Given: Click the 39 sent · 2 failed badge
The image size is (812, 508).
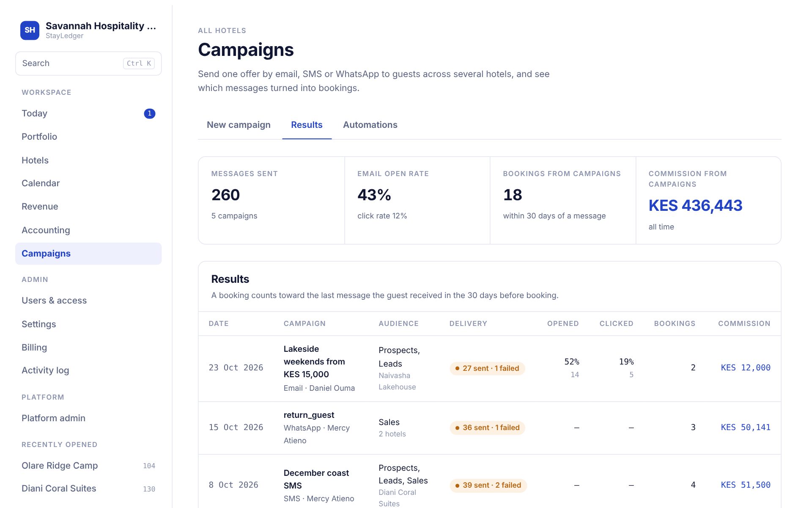Looking at the screenshot, I should pyautogui.click(x=488, y=485).
